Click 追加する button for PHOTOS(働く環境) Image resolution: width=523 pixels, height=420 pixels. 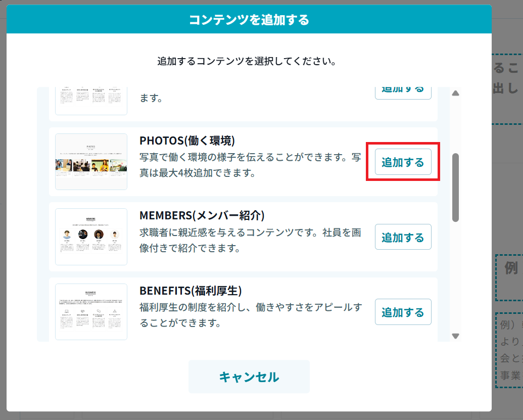point(403,162)
